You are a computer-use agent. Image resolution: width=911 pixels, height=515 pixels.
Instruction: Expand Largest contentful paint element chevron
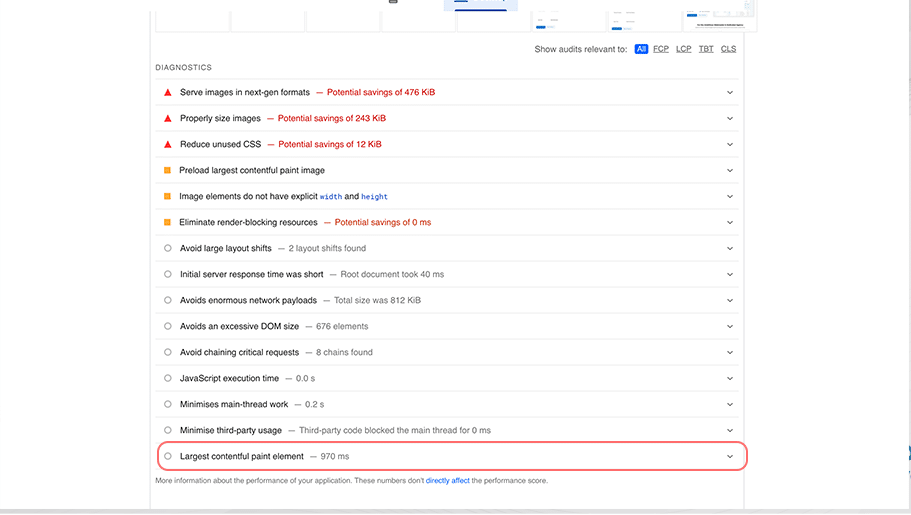pyautogui.click(x=730, y=456)
